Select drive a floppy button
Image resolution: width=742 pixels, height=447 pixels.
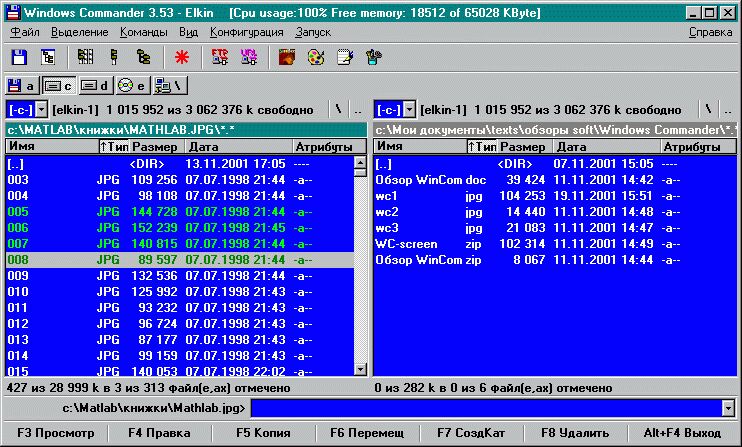[x=22, y=86]
